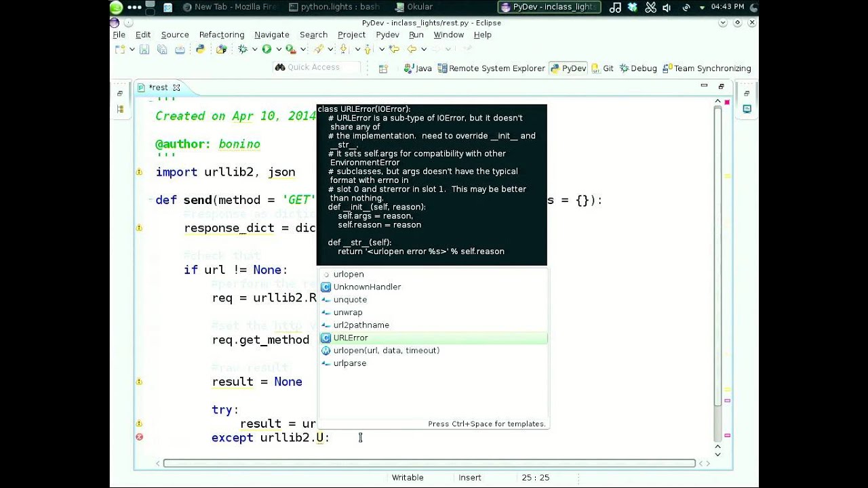The height and width of the screenshot is (488, 868).
Task: Choose unquote from completion list
Action: point(433,300)
